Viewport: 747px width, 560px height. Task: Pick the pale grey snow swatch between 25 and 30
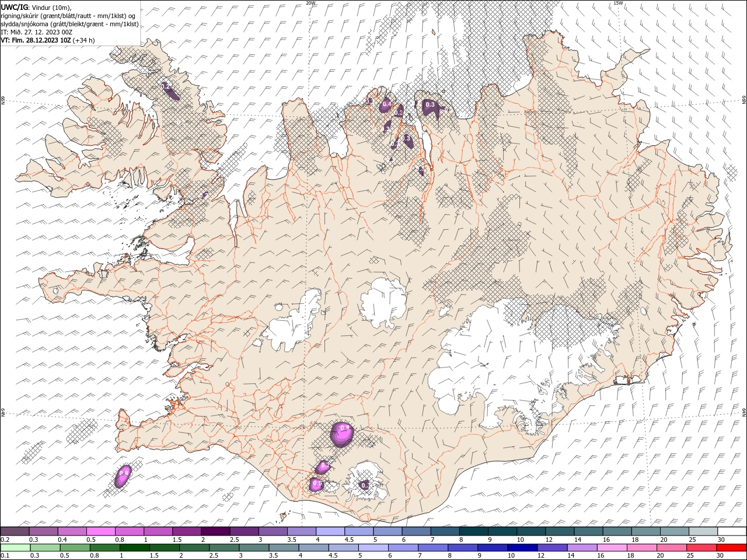tap(704, 531)
